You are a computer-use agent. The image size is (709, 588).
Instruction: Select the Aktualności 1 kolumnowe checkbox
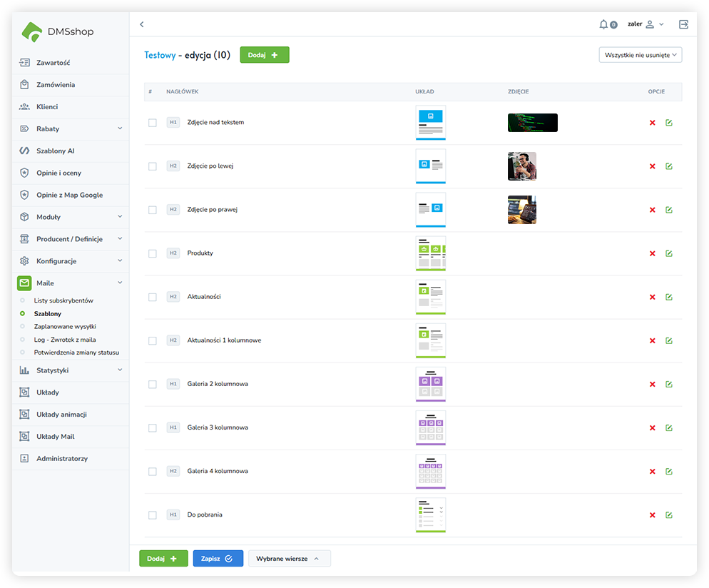(x=152, y=340)
